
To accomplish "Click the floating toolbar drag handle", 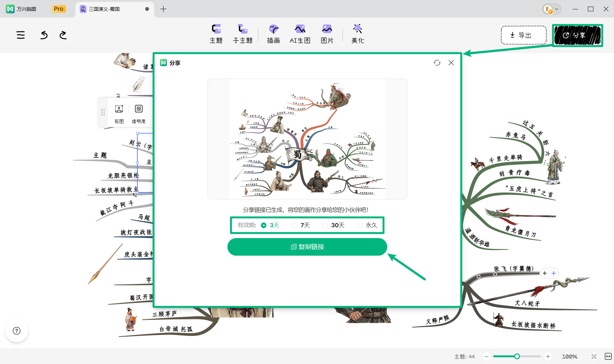I will coord(103,112).
